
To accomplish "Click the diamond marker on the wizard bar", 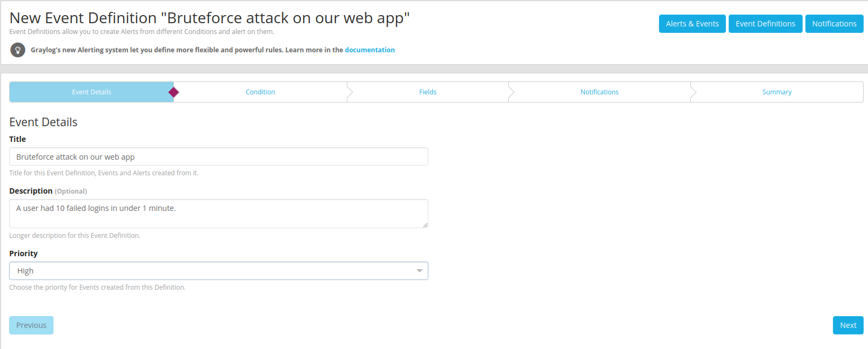I will coord(173,92).
